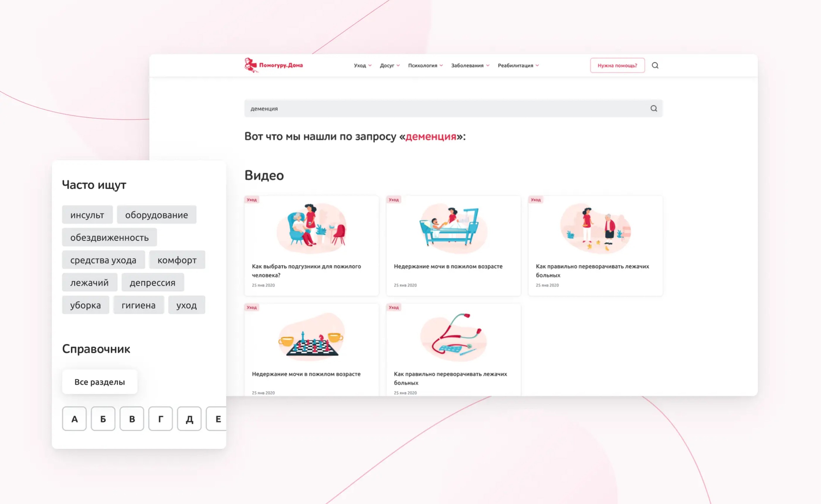This screenshot has height=504, width=821.
Task: Open Как правильно переворачивать title in top row
Action: click(592, 271)
